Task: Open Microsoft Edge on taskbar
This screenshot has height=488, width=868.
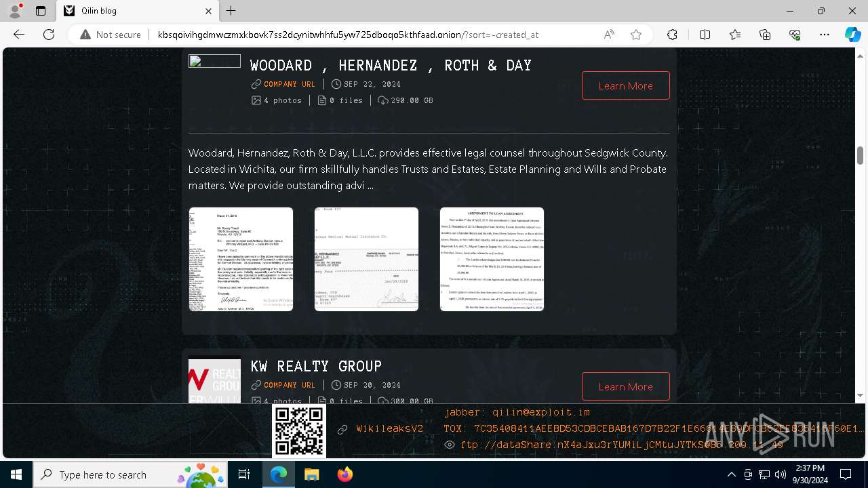Action: click(x=279, y=474)
